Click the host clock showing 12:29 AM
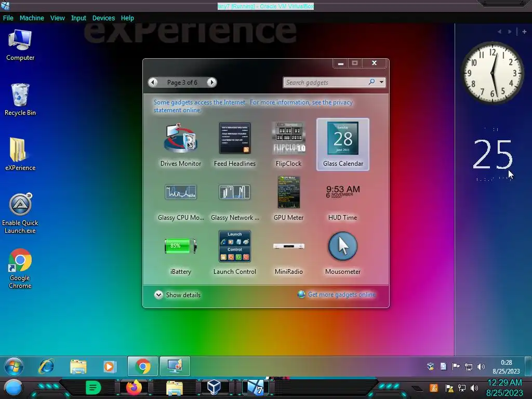The width and height of the screenshot is (532, 399). coord(504,388)
